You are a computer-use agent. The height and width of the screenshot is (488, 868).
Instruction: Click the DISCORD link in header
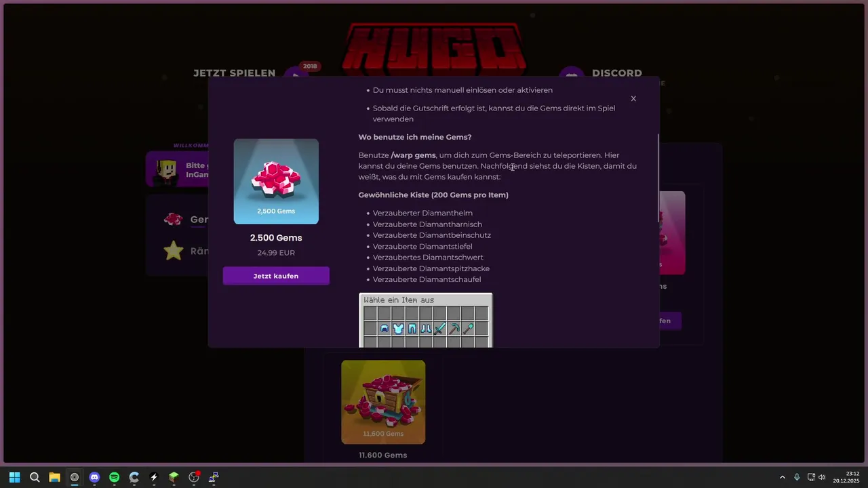(x=617, y=73)
